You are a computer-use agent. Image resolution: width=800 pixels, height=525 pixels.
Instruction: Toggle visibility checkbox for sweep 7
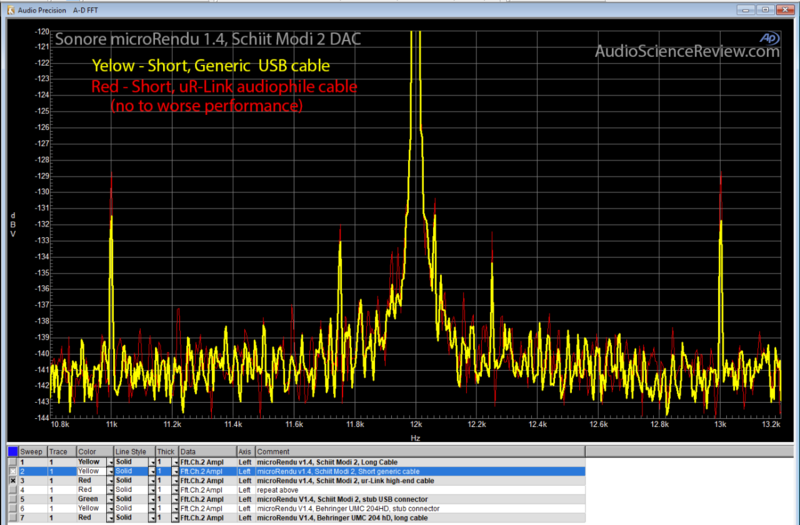coord(12,518)
